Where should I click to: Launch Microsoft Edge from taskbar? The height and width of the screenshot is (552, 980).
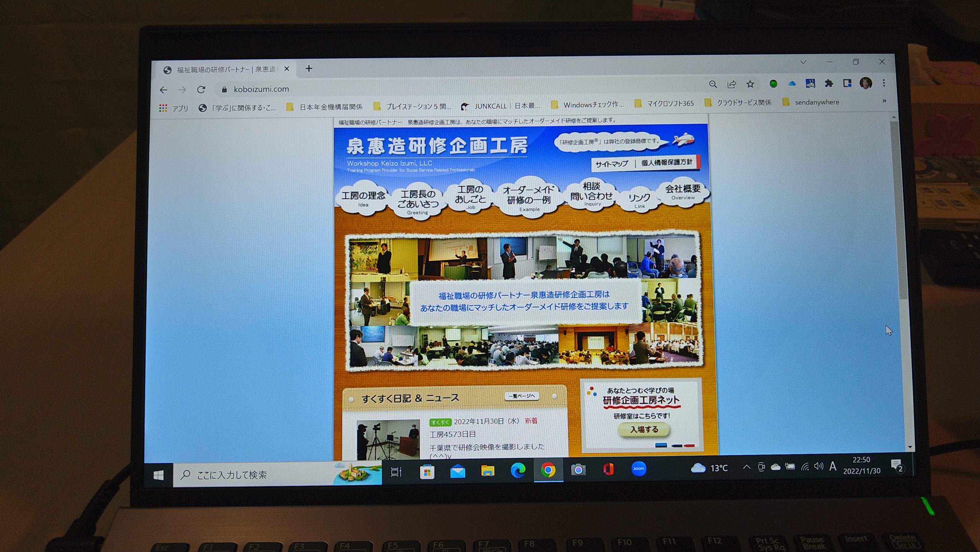[518, 470]
